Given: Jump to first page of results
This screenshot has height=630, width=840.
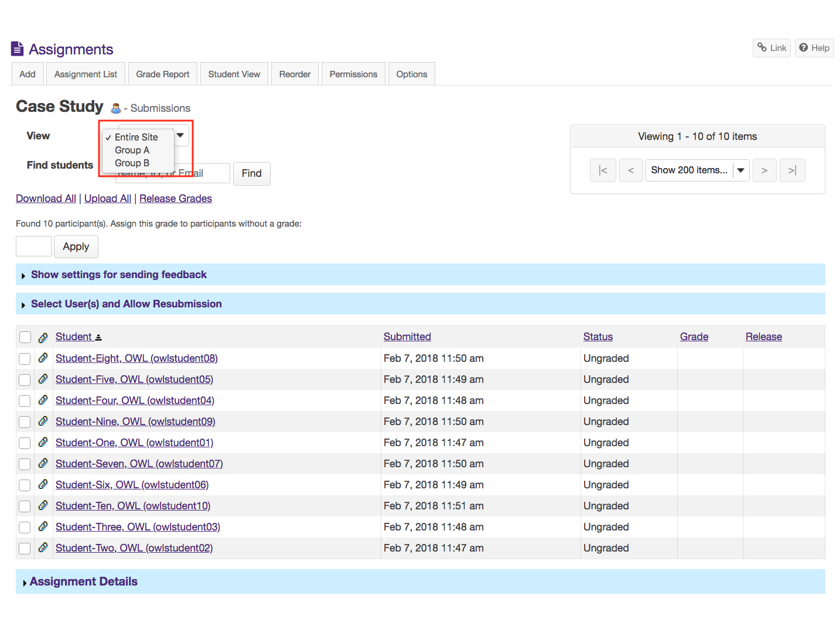Looking at the screenshot, I should click(603, 170).
